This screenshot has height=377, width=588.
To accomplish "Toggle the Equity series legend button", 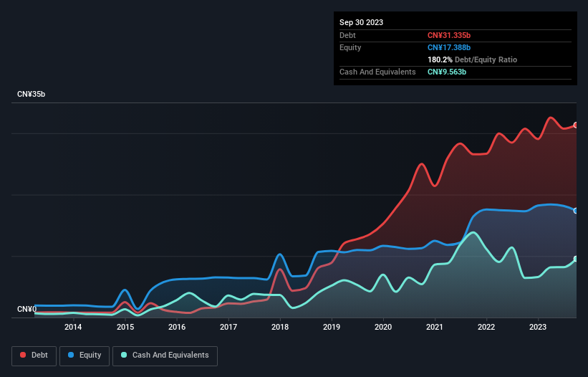I will point(85,355).
